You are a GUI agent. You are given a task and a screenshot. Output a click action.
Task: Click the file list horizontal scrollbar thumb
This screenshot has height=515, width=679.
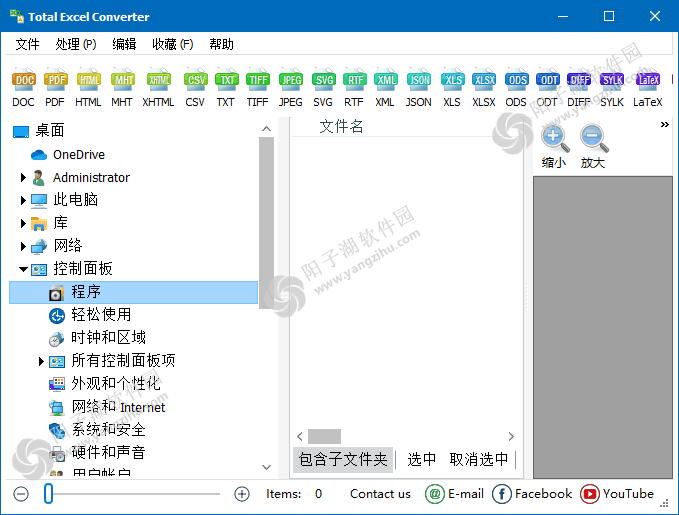click(324, 436)
